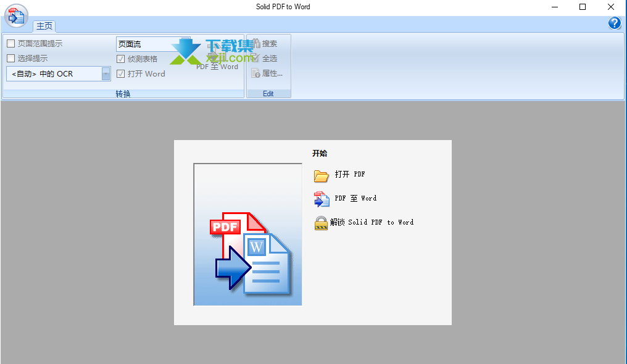Switch to the 主页 ribbon tab
The height and width of the screenshot is (364, 627).
[44, 26]
